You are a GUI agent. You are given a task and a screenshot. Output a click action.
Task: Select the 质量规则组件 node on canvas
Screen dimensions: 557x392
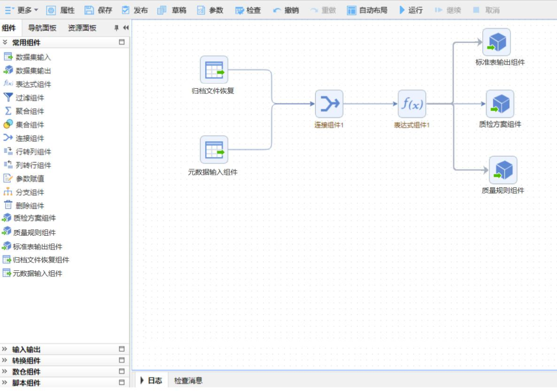(503, 170)
